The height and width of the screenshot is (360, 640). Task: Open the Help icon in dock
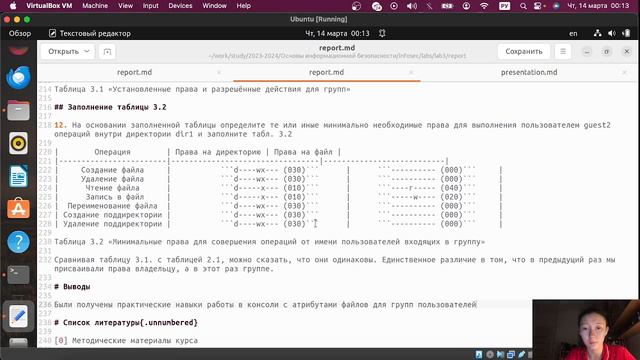click(18, 242)
